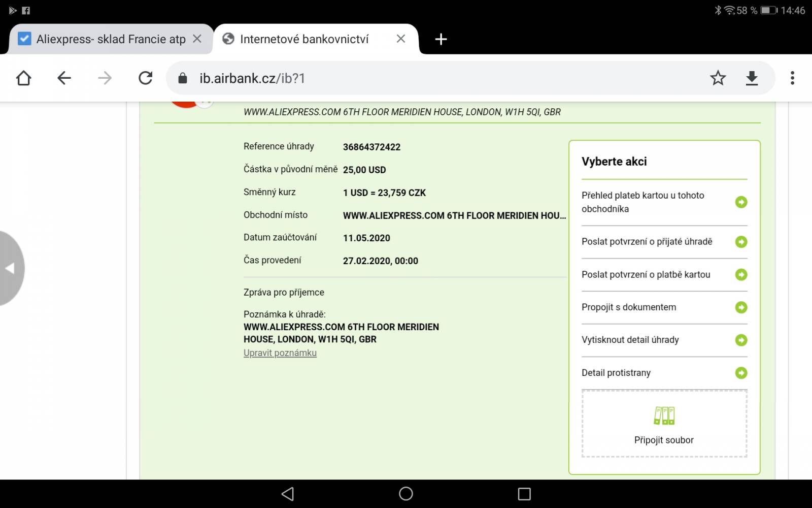The width and height of the screenshot is (812, 508).
Task: Select execution time 27.02.2020, 00:00
Action: [x=381, y=261]
